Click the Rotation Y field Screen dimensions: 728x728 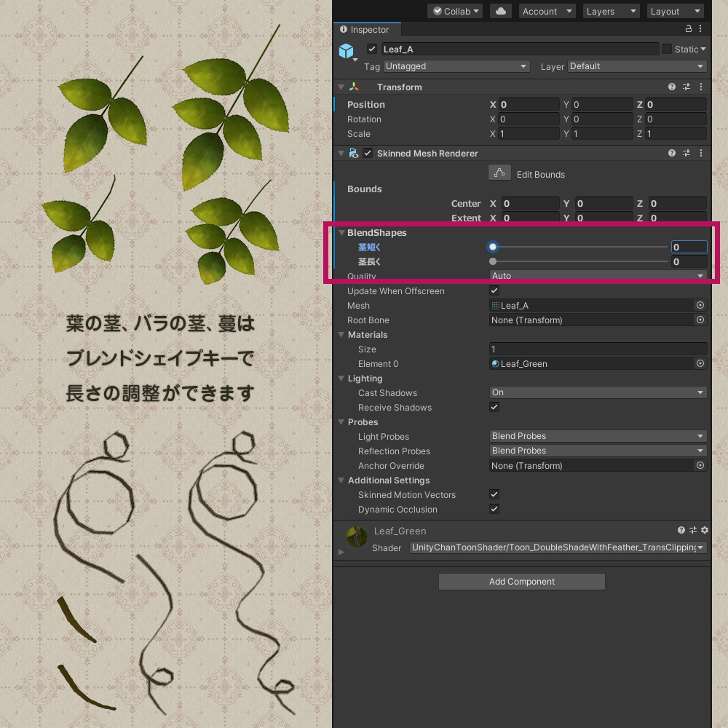point(602,119)
